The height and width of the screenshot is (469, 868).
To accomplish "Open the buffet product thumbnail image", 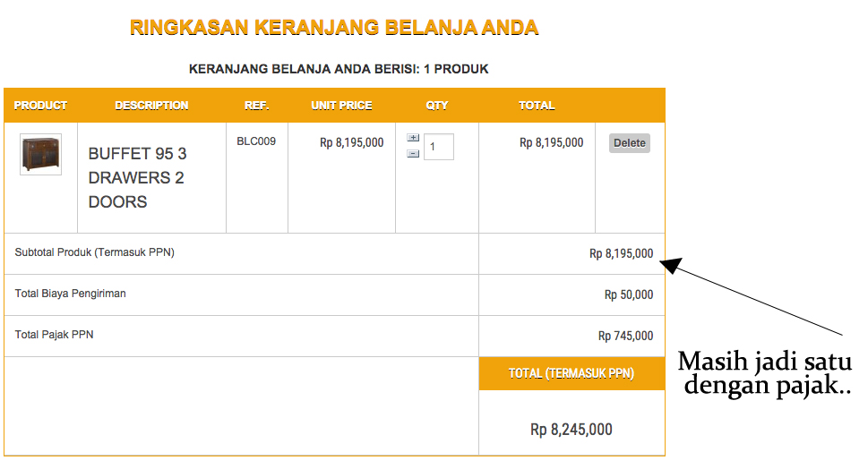I will click(40, 154).
